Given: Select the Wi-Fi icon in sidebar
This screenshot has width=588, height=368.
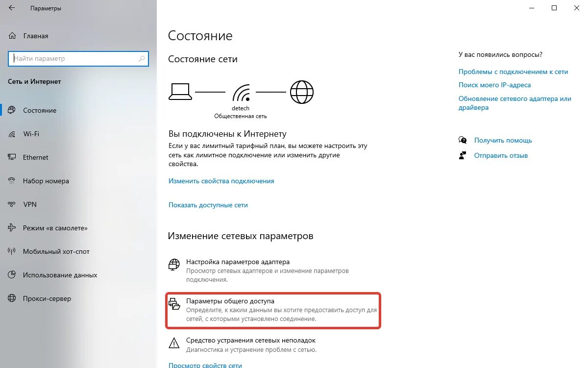Looking at the screenshot, I should tap(12, 134).
